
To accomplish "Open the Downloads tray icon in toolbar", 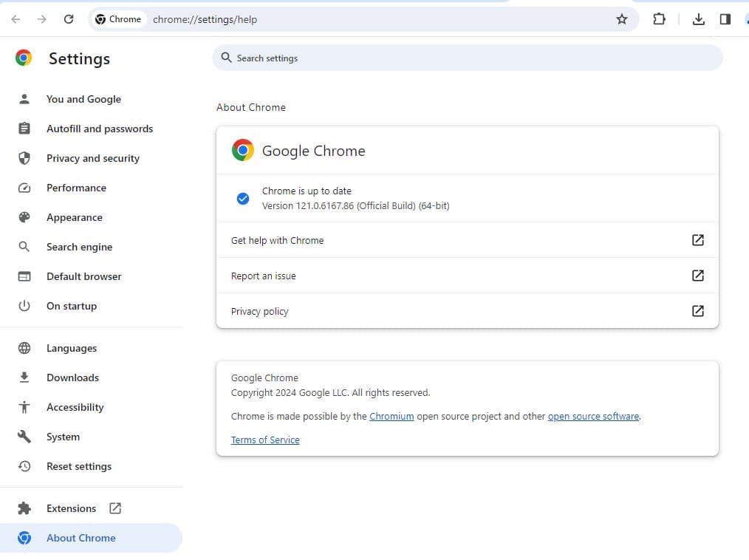I will [698, 19].
